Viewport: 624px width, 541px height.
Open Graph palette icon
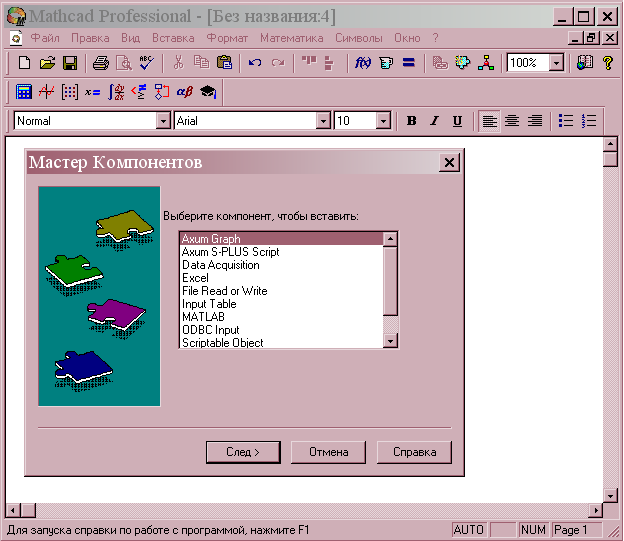tap(47, 92)
